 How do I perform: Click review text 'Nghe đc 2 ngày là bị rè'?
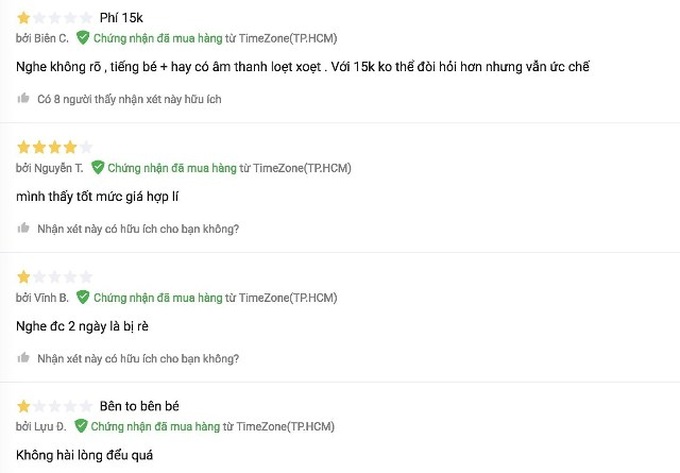82,326
